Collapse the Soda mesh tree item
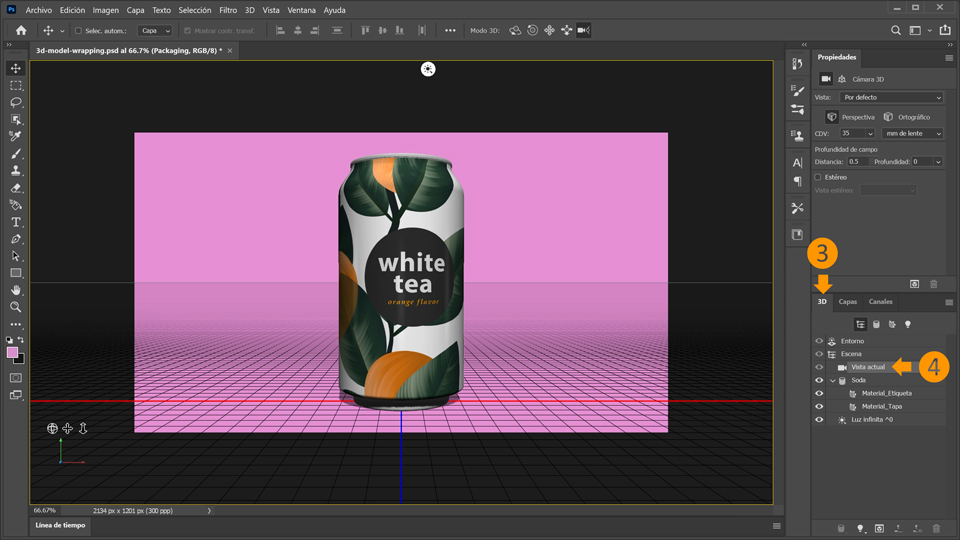The width and height of the screenshot is (960, 540). click(832, 381)
